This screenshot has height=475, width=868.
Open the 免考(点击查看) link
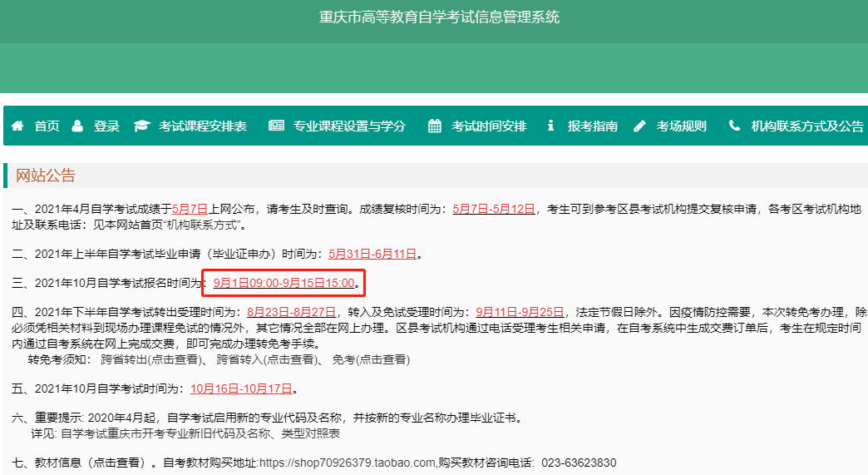(x=371, y=360)
